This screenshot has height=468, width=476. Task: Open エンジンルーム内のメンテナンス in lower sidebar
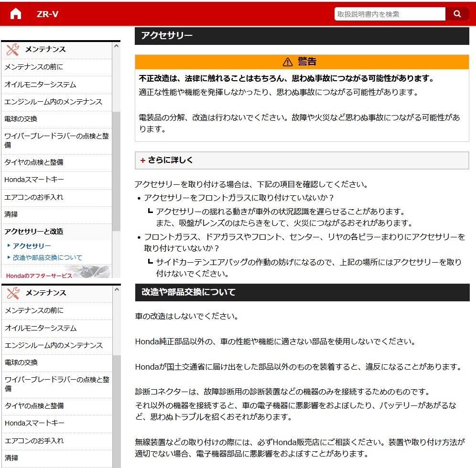(x=57, y=345)
